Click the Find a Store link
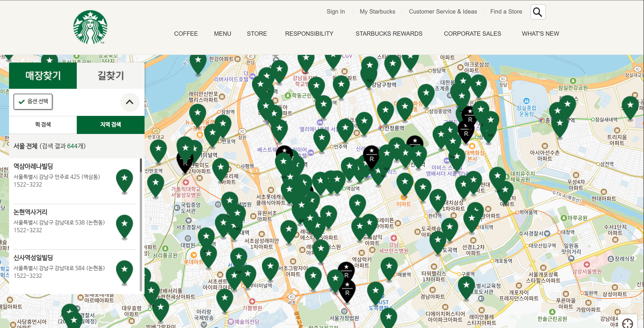Viewport: 644px width, 328px height. 506,12
